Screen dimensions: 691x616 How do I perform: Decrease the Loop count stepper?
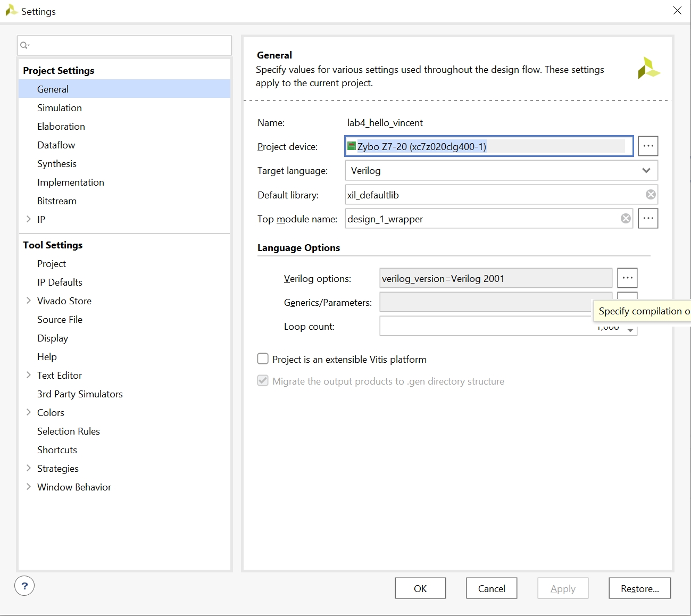[630, 330]
